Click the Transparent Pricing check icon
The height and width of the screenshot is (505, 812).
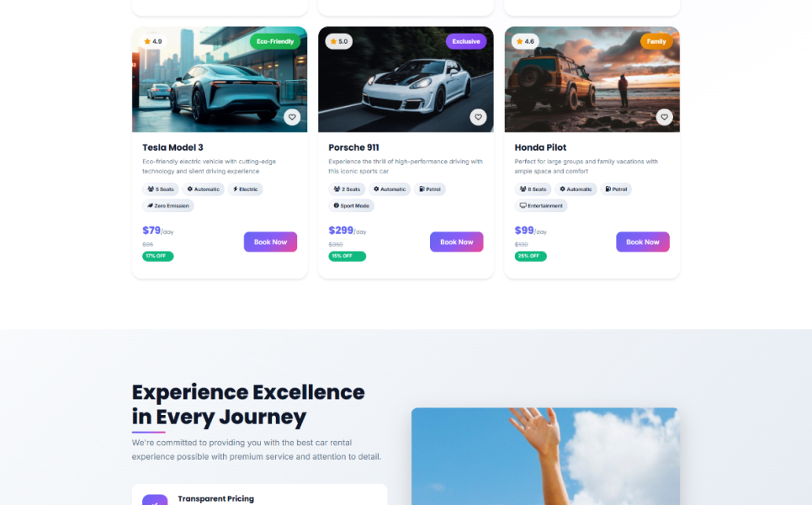point(155,500)
